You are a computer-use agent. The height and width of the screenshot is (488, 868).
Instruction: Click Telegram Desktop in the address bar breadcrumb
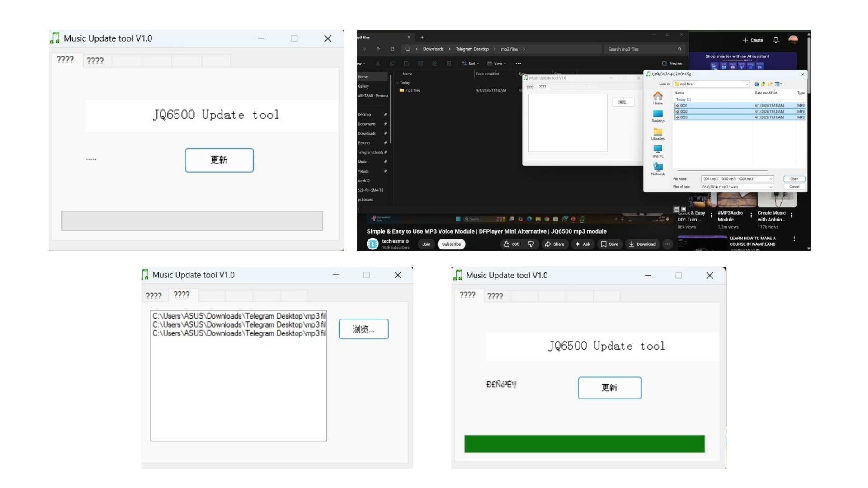[472, 49]
